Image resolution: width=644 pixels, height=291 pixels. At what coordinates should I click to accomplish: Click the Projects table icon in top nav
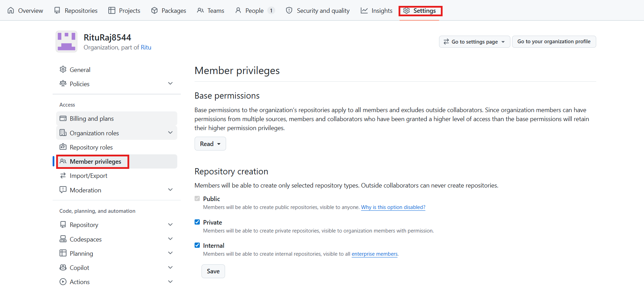click(x=112, y=10)
